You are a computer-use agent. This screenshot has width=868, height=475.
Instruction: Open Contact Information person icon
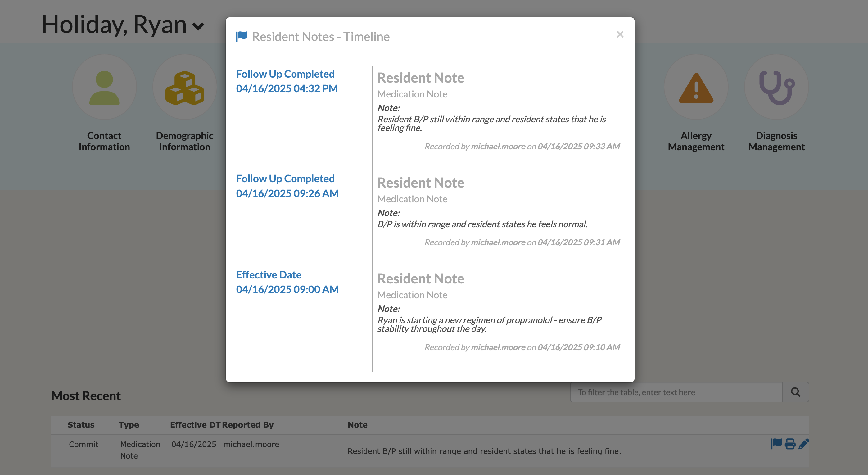point(104,87)
